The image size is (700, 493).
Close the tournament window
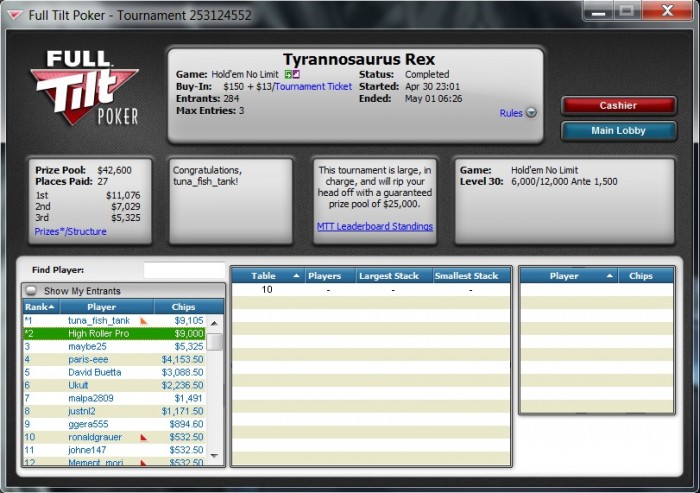click(x=667, y=12)
